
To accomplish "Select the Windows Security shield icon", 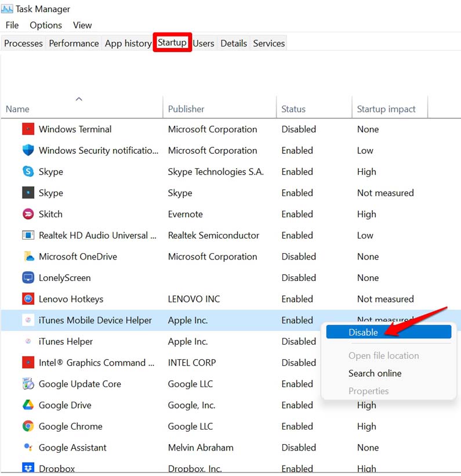I will (28, 150).
